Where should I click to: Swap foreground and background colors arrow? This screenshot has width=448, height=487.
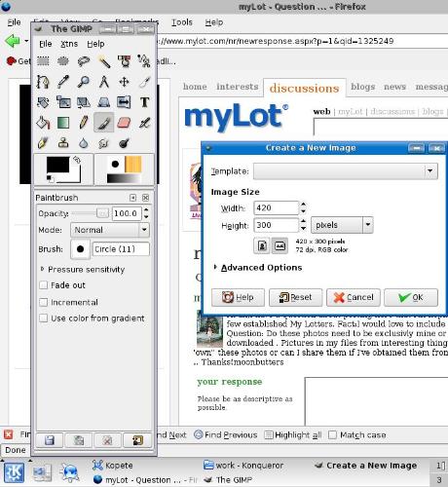77,160
